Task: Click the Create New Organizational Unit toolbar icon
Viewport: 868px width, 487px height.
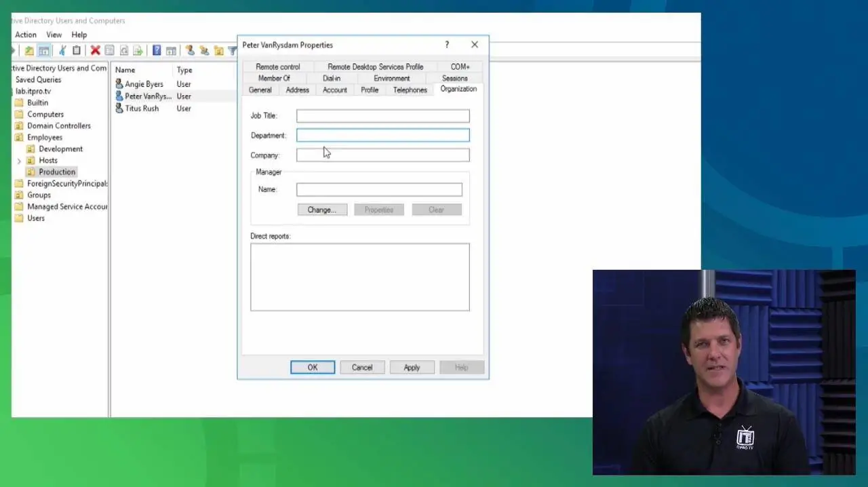Action: 218,51
